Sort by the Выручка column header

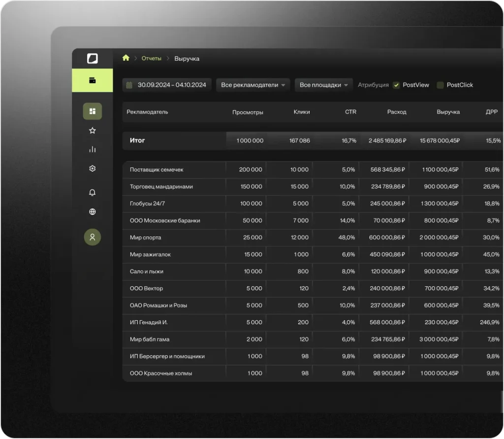point(448,112)
